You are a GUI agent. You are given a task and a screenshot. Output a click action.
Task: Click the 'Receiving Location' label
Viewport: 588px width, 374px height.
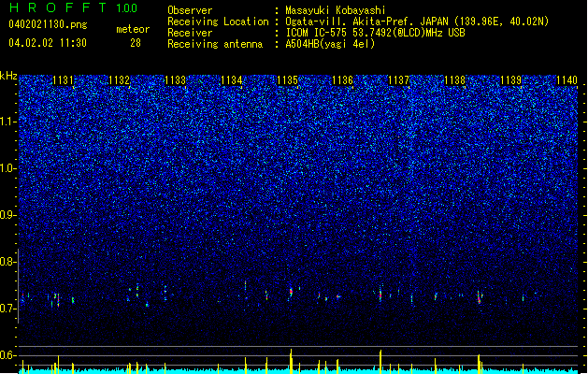tap(218, 22)
